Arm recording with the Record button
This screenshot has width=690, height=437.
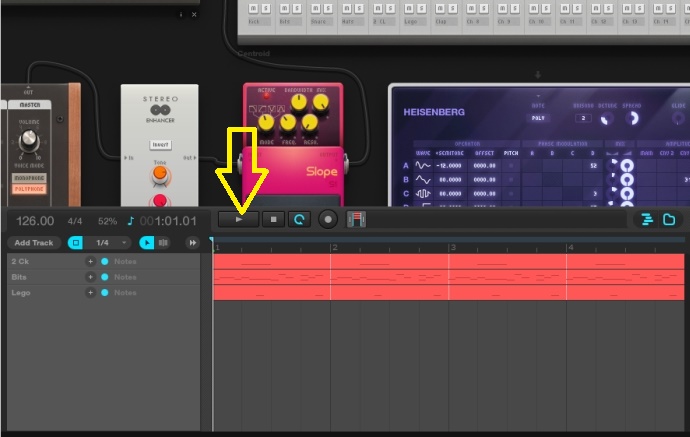328,219
